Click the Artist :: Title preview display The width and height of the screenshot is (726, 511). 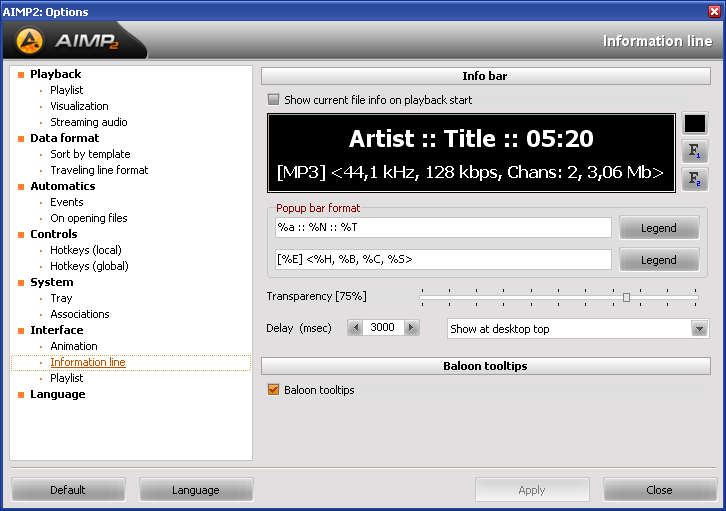tap(471, 153)
